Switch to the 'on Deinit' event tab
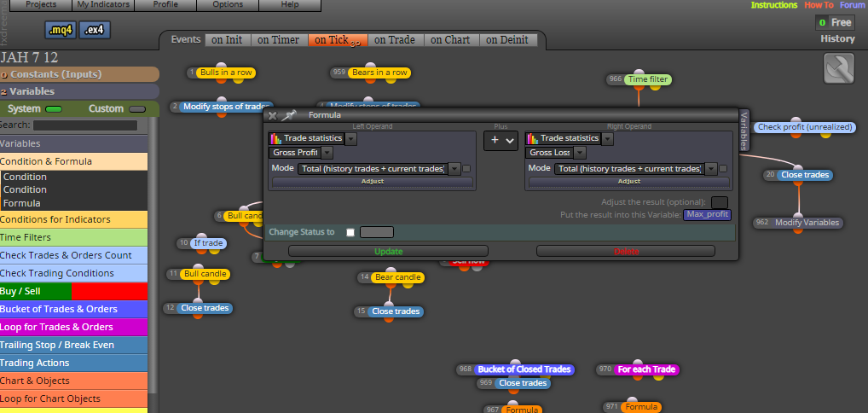The width and height of the screenshot is (868, 413). [507, 40]
